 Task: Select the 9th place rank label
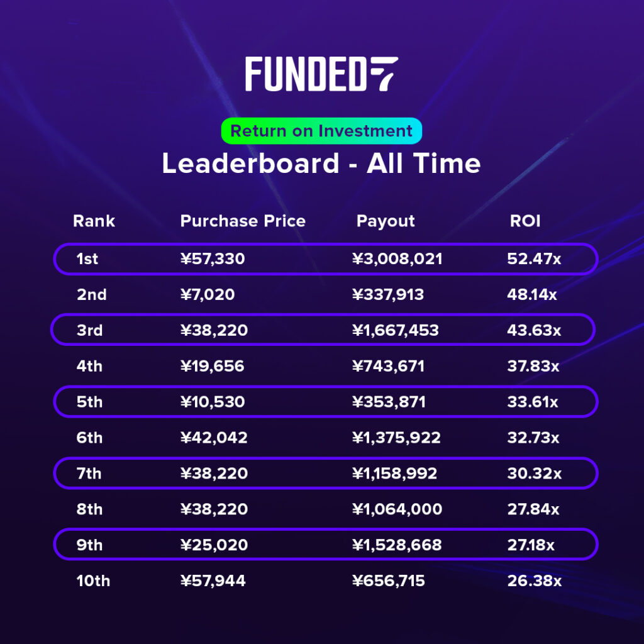89,545
